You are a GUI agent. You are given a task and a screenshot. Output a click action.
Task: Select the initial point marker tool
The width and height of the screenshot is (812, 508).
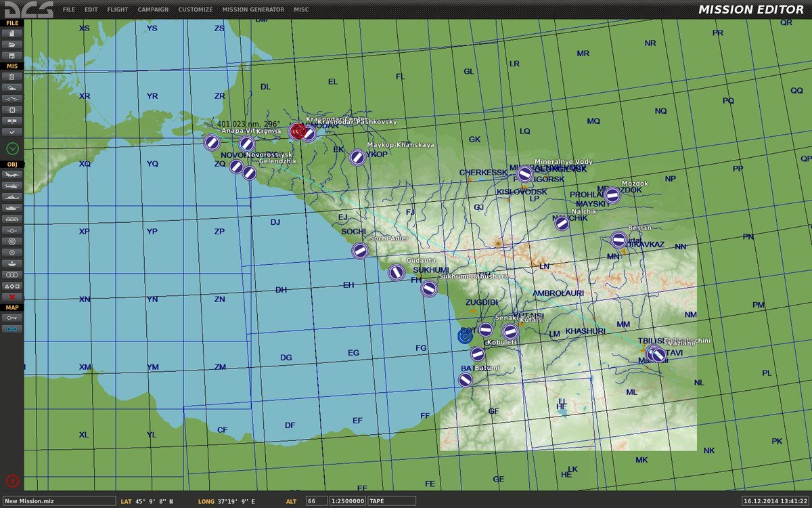coord(12,230)
